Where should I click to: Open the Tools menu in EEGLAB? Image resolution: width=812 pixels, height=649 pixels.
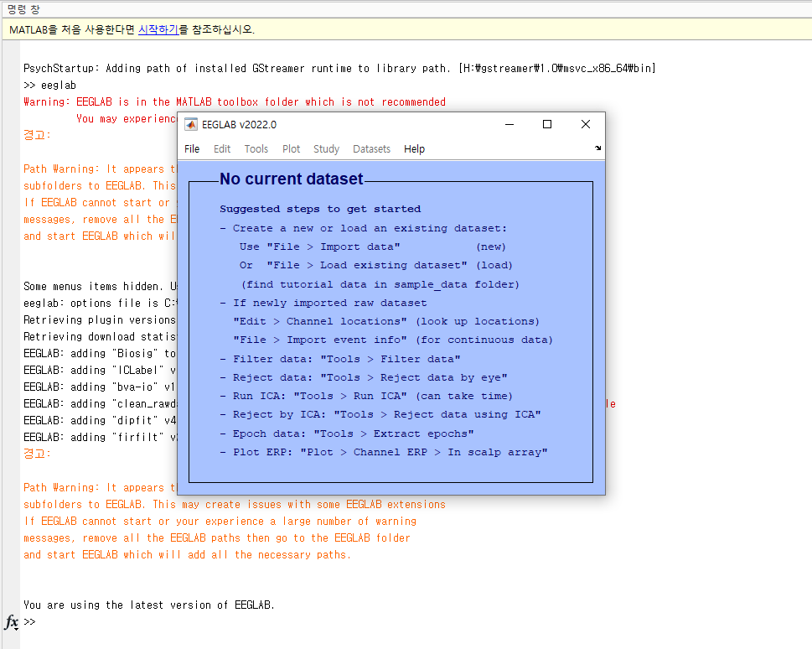point(256,148)
